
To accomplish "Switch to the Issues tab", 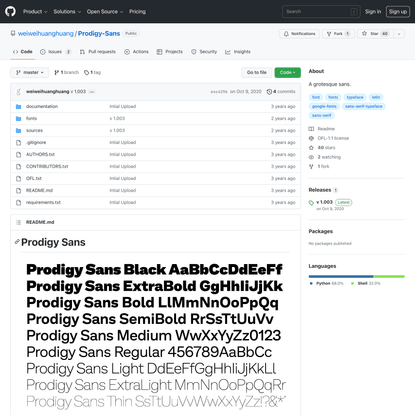I will tap(56, 52).
